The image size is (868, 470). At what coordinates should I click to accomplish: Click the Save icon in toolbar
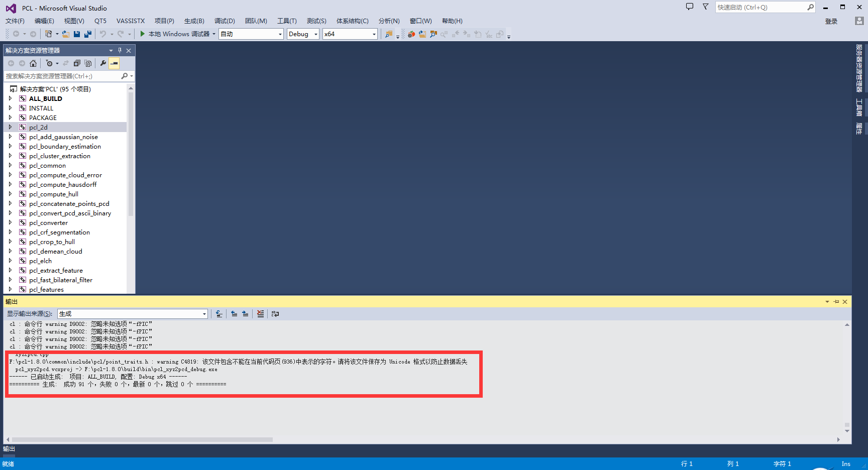coord(77,34)
